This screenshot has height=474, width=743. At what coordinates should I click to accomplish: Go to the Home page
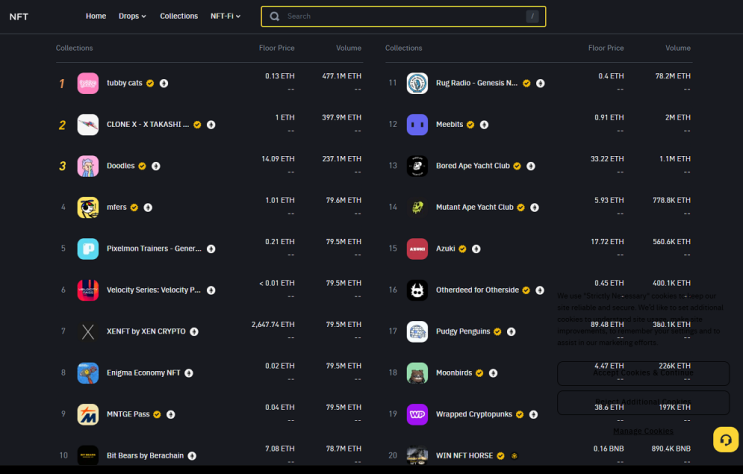click(96, 16)
